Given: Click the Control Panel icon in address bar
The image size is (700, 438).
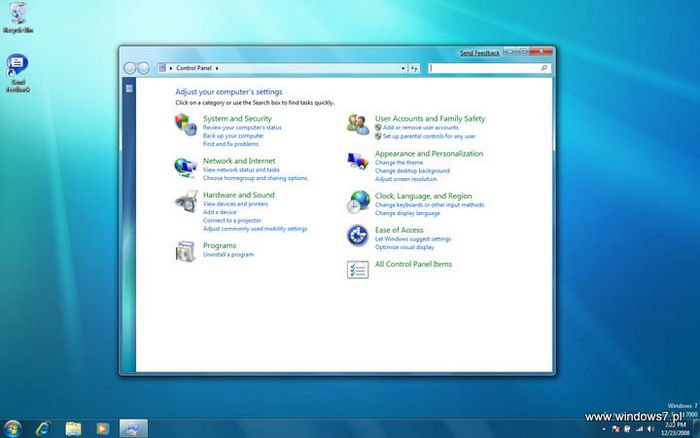Looking at the screenshot, I should pos(162,68).
